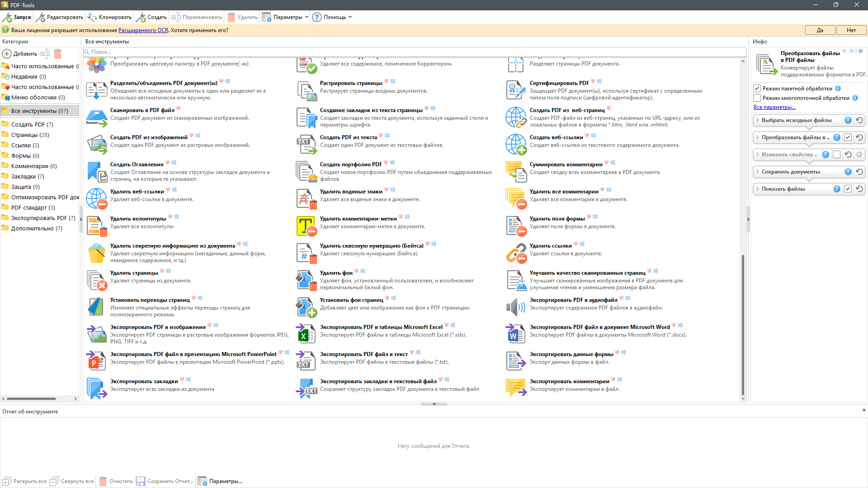The width and height of the screenshot is (868, 488).
Task: Click the Создать toolbar button
Action: coord(151,17)
